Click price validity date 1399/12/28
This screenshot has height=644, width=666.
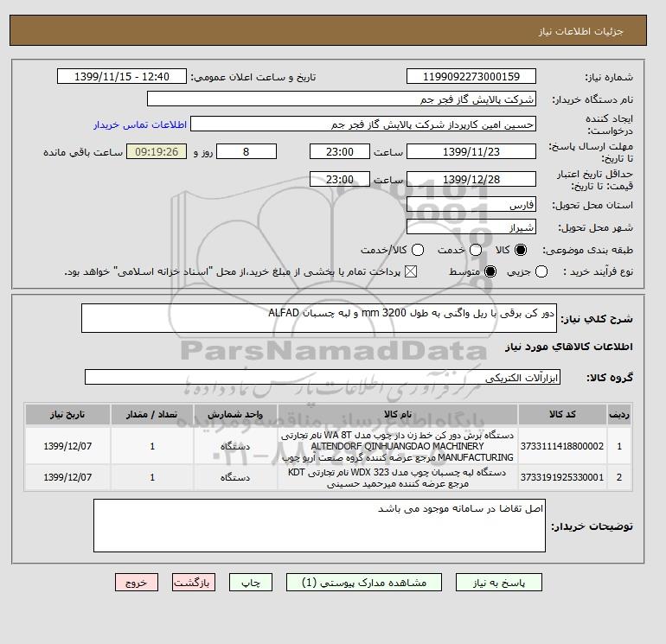coord(471,179)
